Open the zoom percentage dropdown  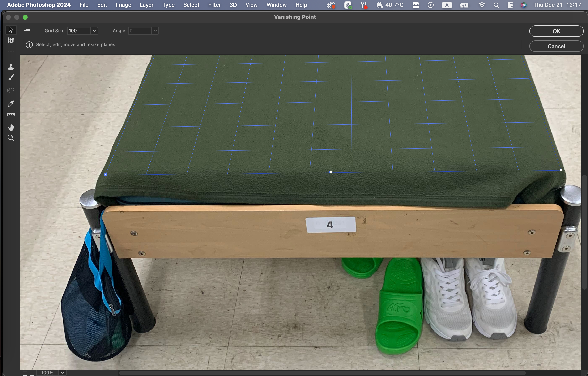click(63, 373)
